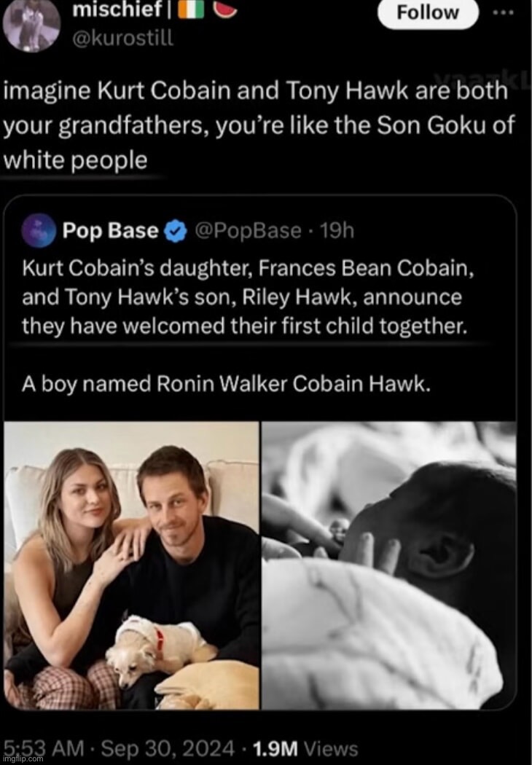Viewport: 532px width, 765px height.
Task: Open the 1.9M Views count
Action: tap(305, 748)
